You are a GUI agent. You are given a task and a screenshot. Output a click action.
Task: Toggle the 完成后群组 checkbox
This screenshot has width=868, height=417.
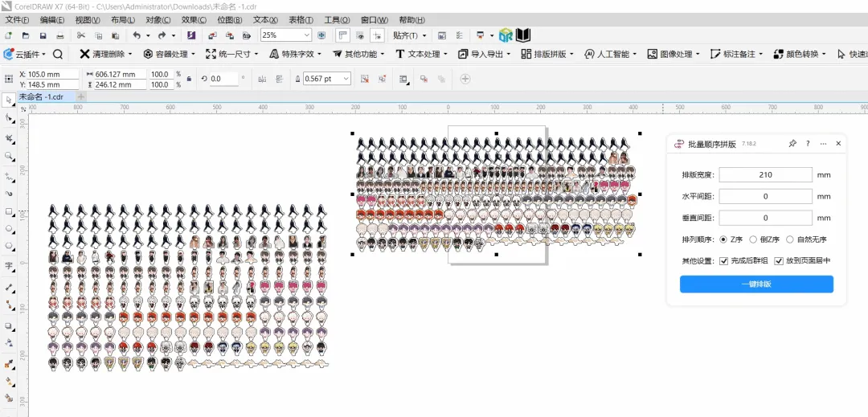click(723, 260)
